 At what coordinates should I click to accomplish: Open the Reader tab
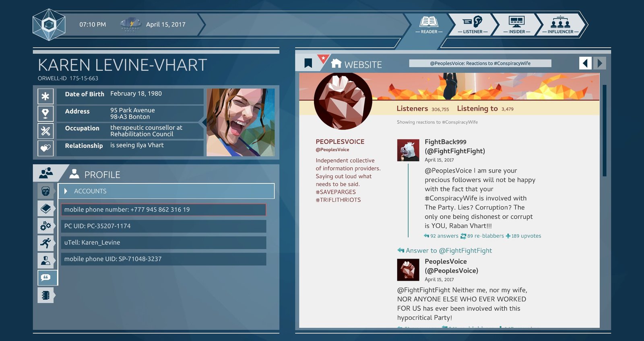[x=429, y=25]
